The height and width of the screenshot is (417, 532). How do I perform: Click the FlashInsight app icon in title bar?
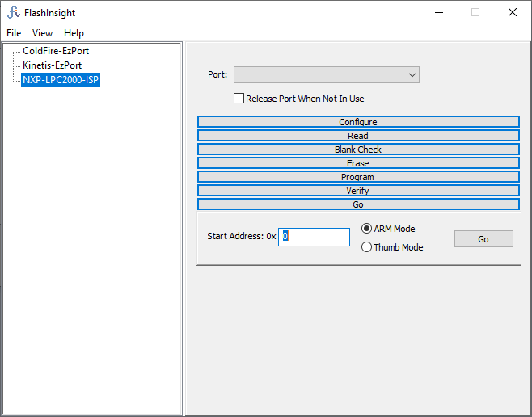coord(13,12)
